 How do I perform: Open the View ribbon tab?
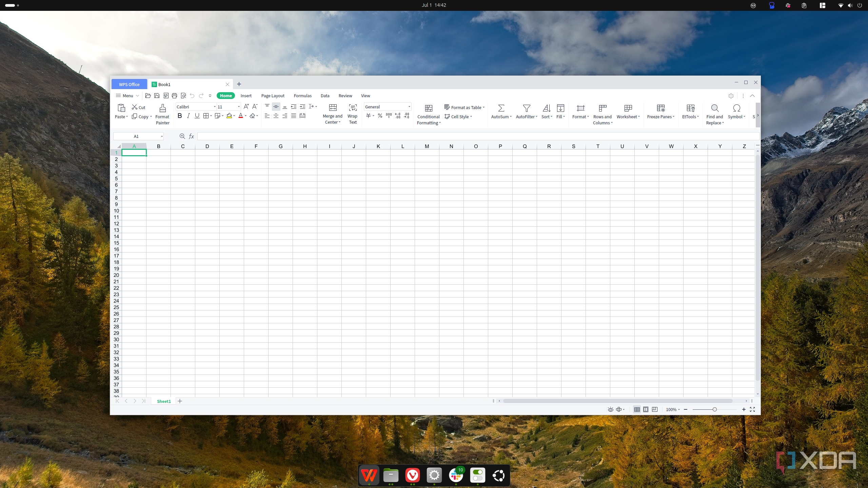pos(365,96)
